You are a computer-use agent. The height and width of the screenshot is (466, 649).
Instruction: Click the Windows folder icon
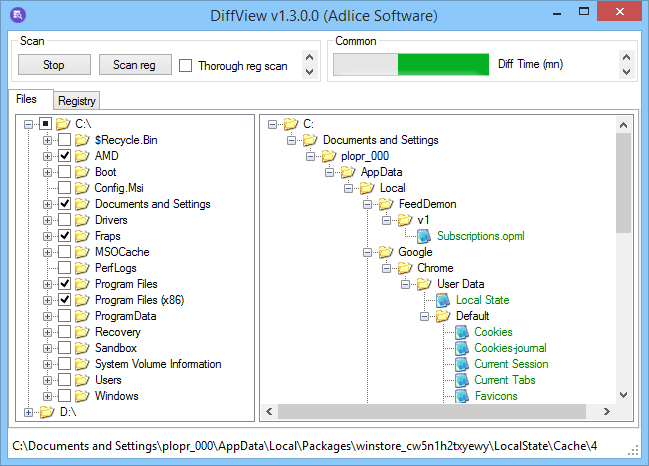82,396
